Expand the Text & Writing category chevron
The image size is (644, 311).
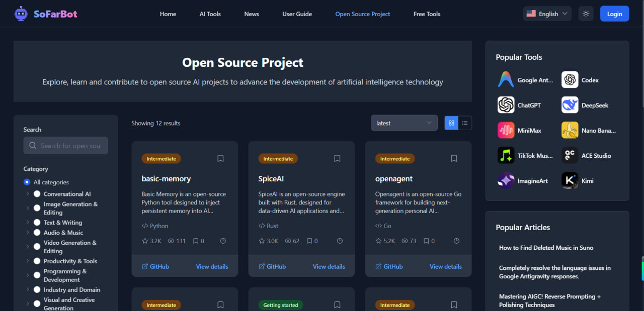pyautogui.click(x=28, y=222)
